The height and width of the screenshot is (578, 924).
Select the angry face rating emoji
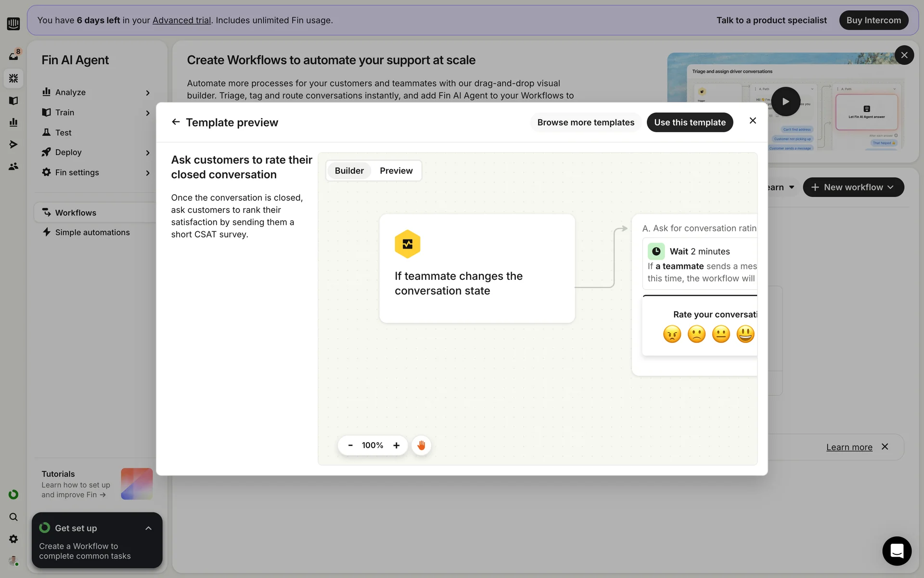[x=672, y=334]
